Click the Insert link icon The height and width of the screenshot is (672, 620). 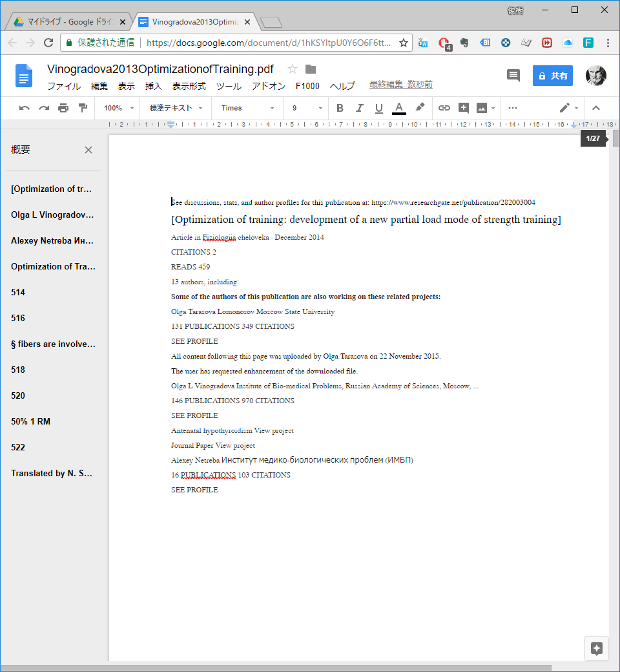tap(444, 108)
